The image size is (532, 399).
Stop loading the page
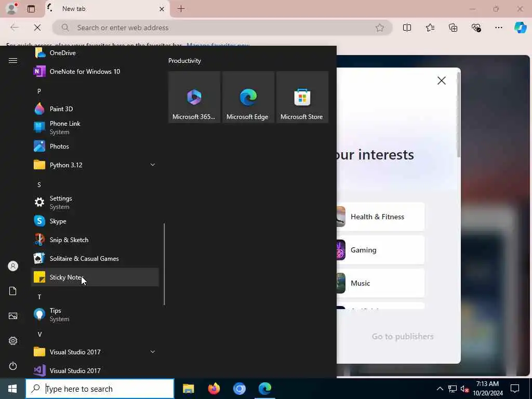37,28
